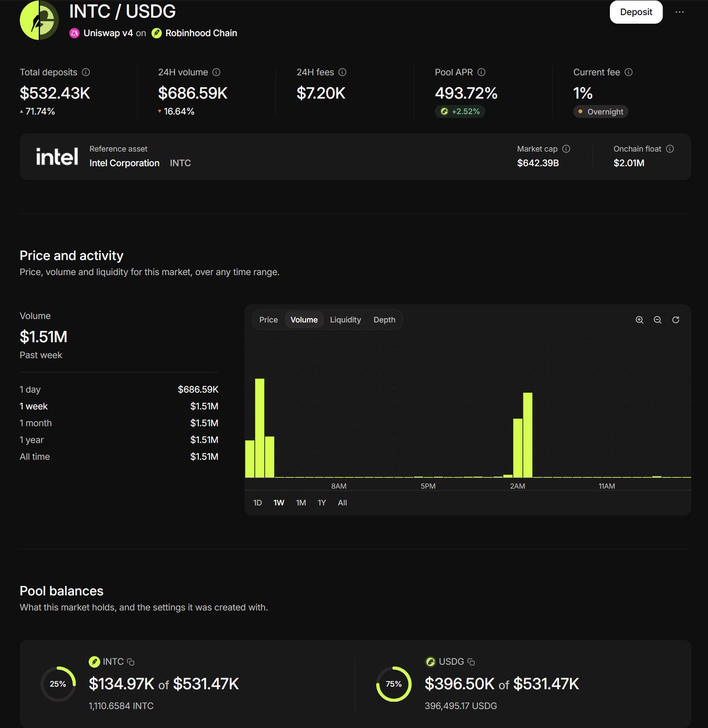Click the info icon beside Total deposits
Viewport: 708px width, 728px height.
(86, 72)
